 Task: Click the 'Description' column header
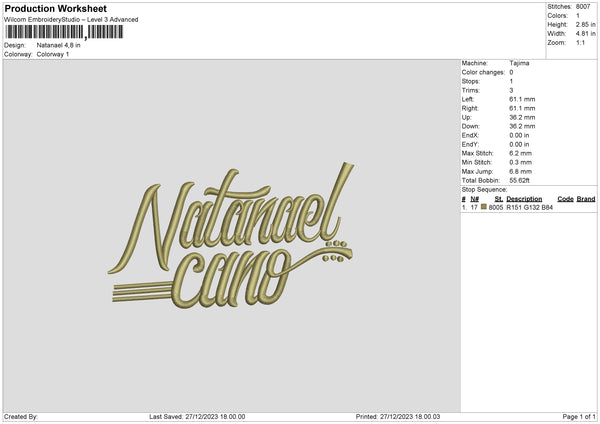click(524, 199)
